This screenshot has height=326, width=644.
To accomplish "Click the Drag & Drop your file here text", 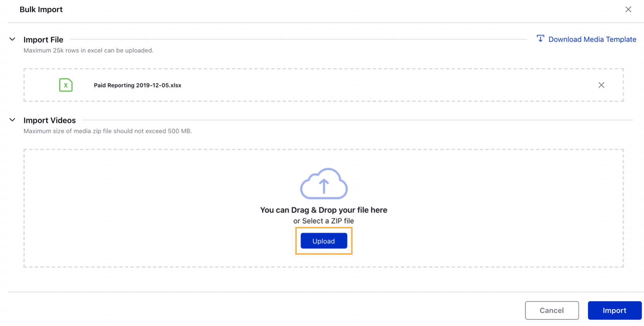I will (x=324, y=210).
